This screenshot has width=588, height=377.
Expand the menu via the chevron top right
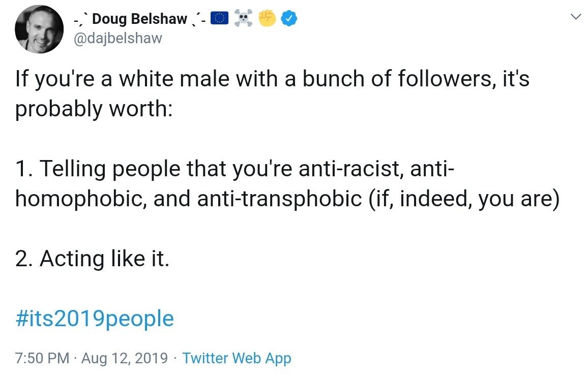coord(575,17)
